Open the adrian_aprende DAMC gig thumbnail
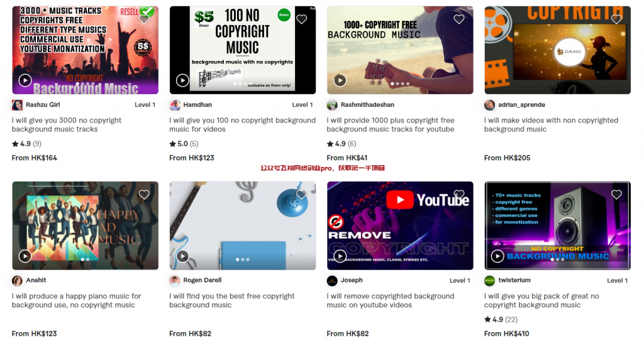 [x=557, y=50]
